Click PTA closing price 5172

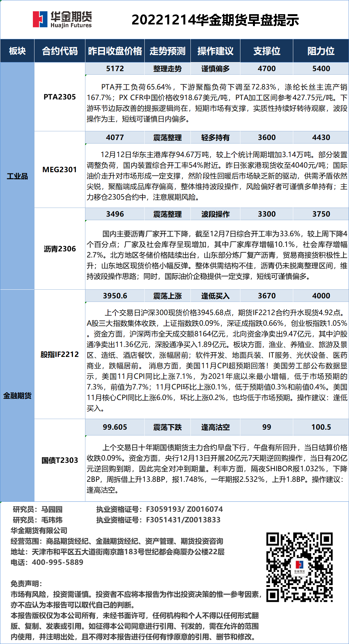tap(115, 69)
